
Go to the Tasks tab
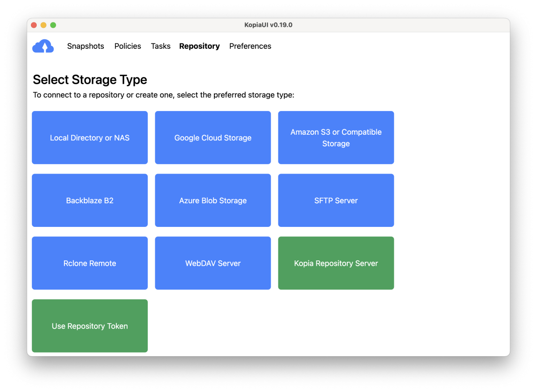tap(161, 46)
